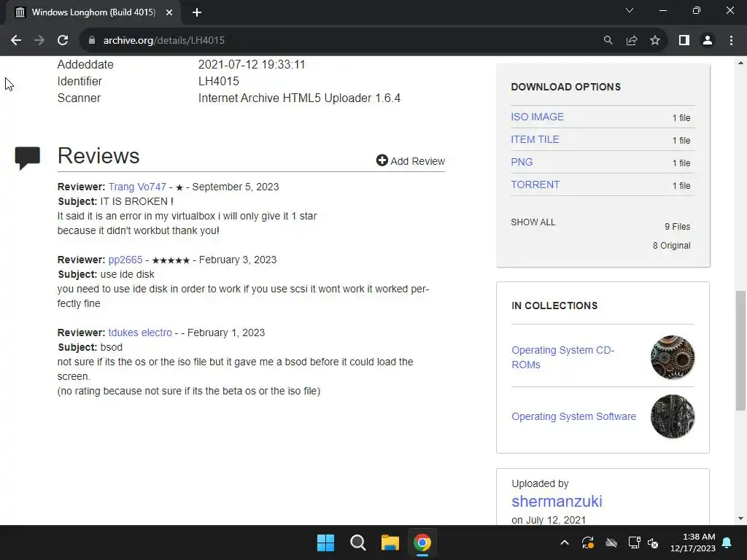Select the Windows Longhorn (Build 4015) tab
Image resolution: width=747 pixels, height=560 pixels.
tap(93, 13)
